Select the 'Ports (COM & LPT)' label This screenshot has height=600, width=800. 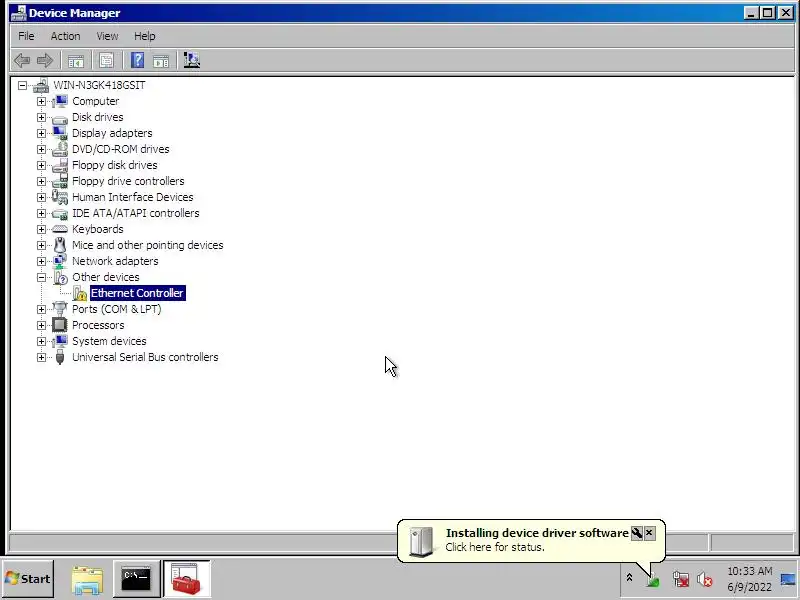(x=116, y=309)
